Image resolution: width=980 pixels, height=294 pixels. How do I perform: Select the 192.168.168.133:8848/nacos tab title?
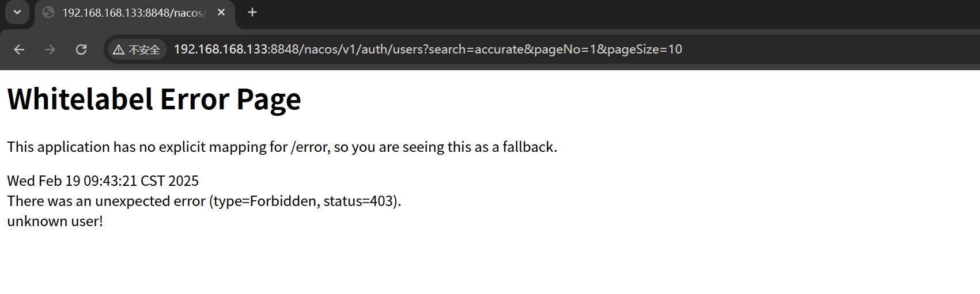tap(133, 13)
